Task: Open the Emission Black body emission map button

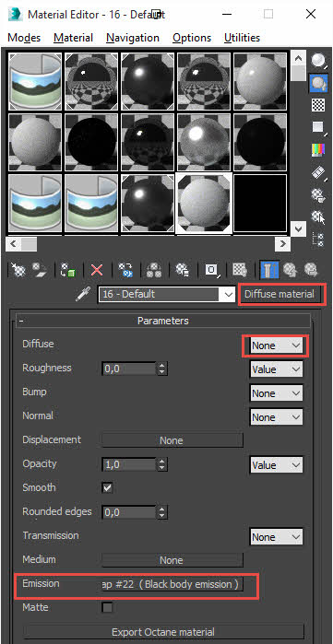Action: (172, 584)
